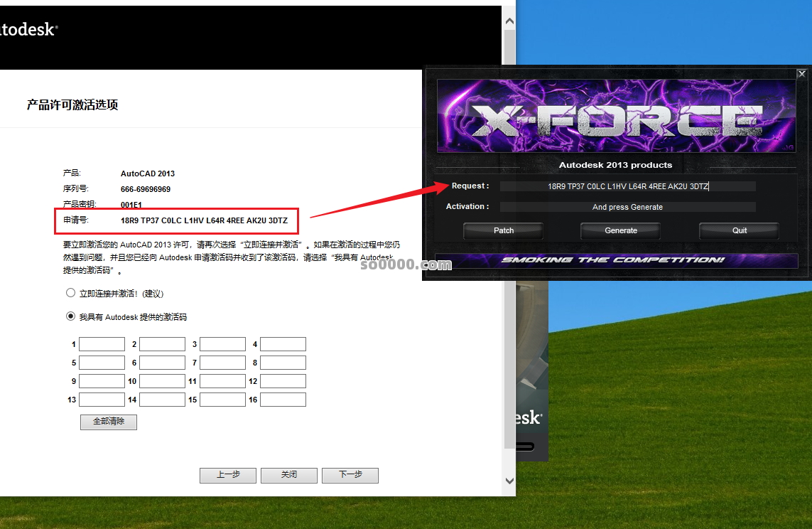This screenshot has height=529, width=812.
Task: Click activation code input field 1
Action: coord(102,344)
